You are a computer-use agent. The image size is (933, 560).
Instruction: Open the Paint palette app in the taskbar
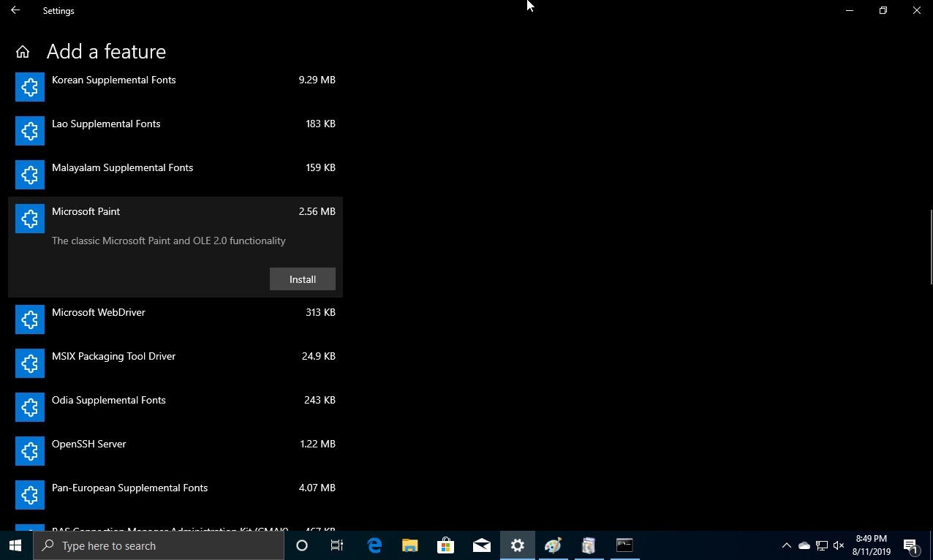point(554,545)
